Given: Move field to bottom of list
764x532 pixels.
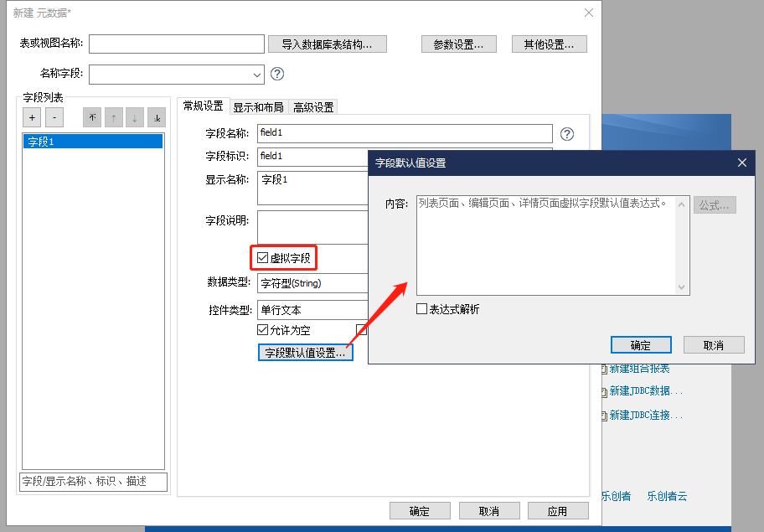Looking at the screenshot, I should 157,118.
